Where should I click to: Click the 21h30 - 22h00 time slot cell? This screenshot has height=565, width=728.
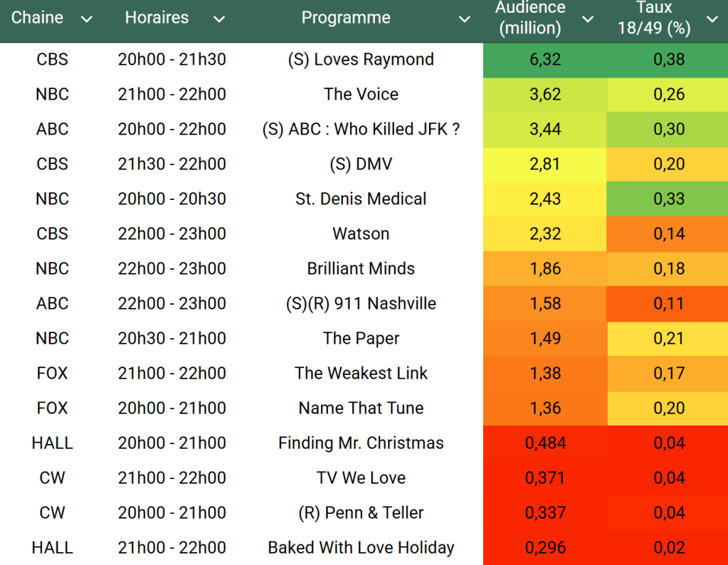172,164
